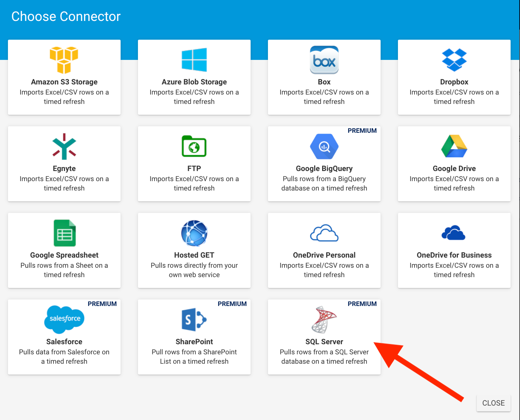Select the Dropbox logo icon

pos(454,60)
